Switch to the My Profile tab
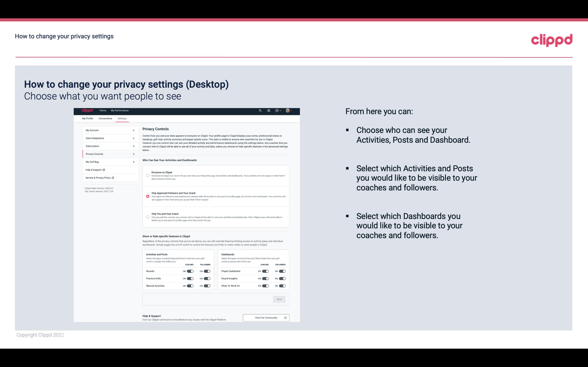Image resolution: width=588 pixels, height=367 pixels. [88, 118]
